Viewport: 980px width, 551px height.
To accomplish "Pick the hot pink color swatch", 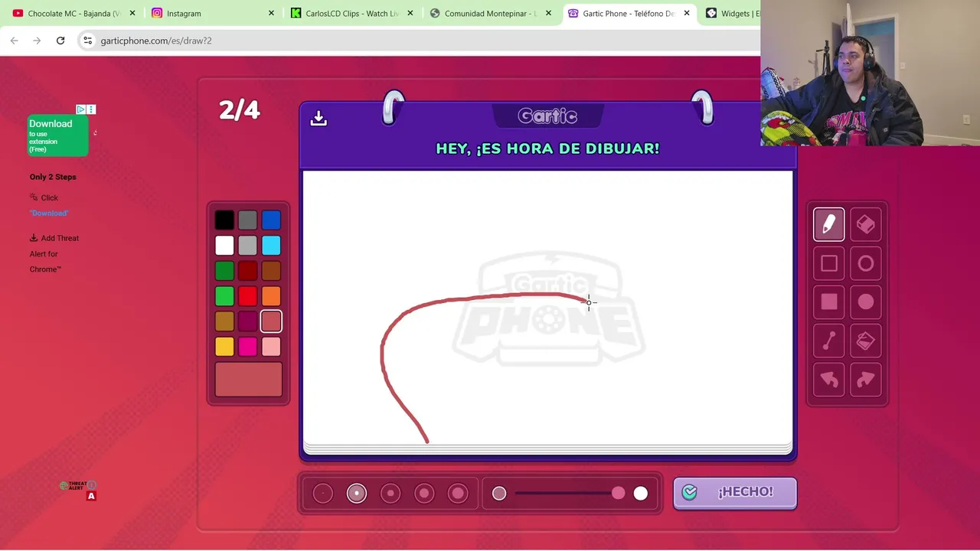I will coord(247,347).
